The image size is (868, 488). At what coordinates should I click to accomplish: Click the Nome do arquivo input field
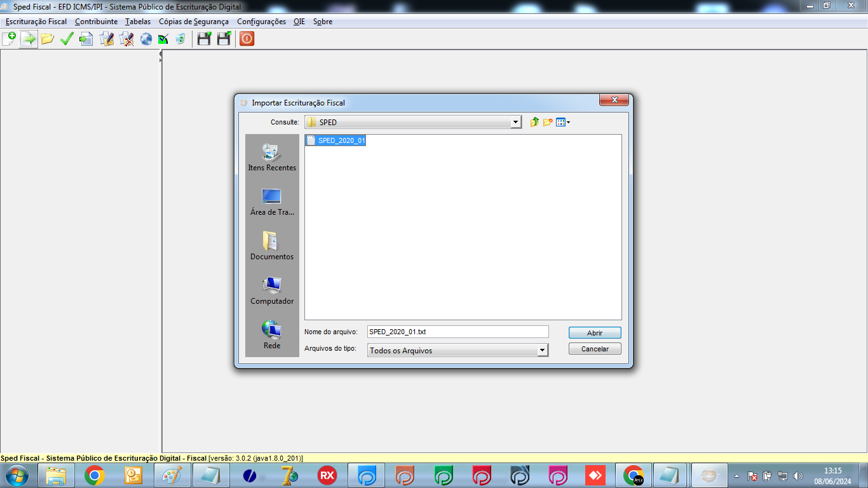458,332
